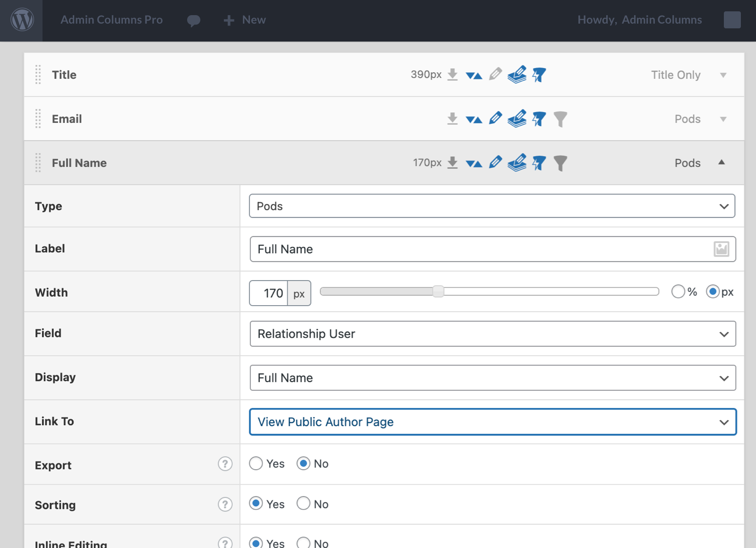
Task: Toggle smart filter icon on Email row
Action: pos(539,119)
